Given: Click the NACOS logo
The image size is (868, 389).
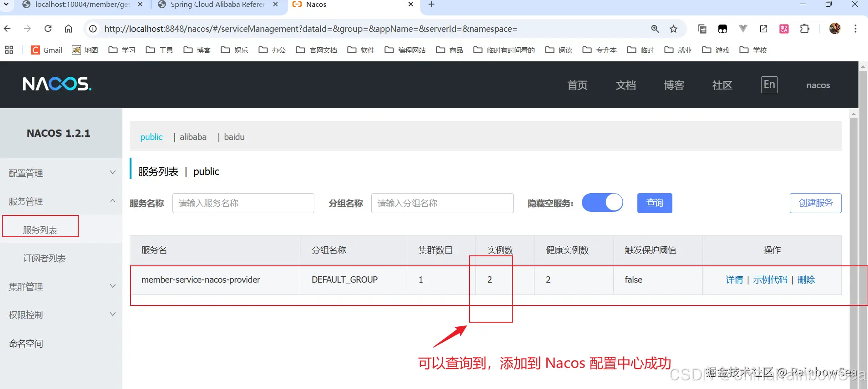Looking at the screenshot, I should [57, 84].
